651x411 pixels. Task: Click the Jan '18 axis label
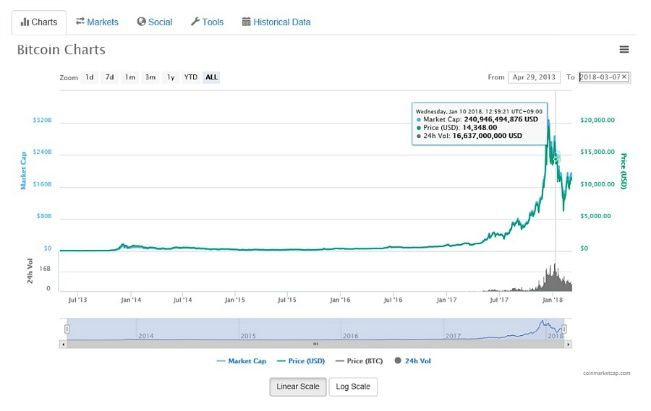click(x=553, y=300)
